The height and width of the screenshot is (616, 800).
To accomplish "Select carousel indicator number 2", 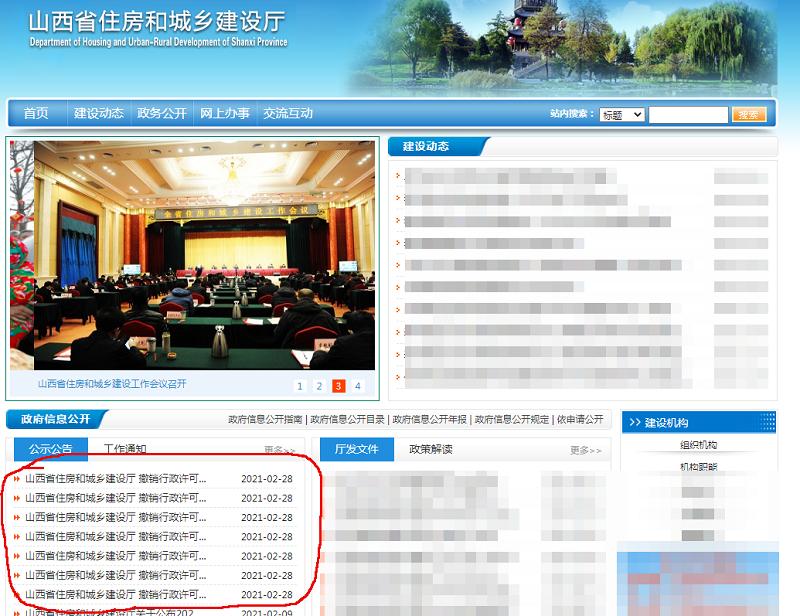I will point(319,385).
